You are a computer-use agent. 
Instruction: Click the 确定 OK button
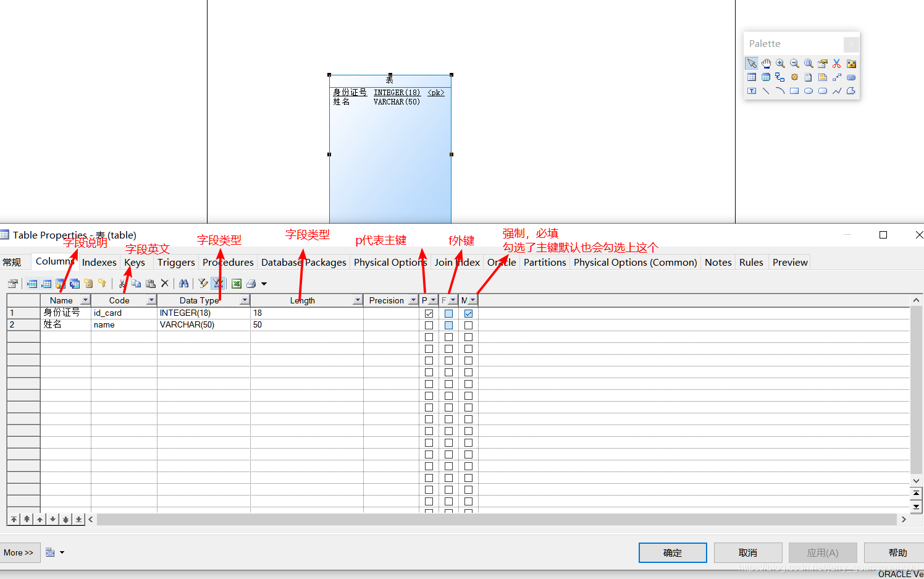[673, 552]
